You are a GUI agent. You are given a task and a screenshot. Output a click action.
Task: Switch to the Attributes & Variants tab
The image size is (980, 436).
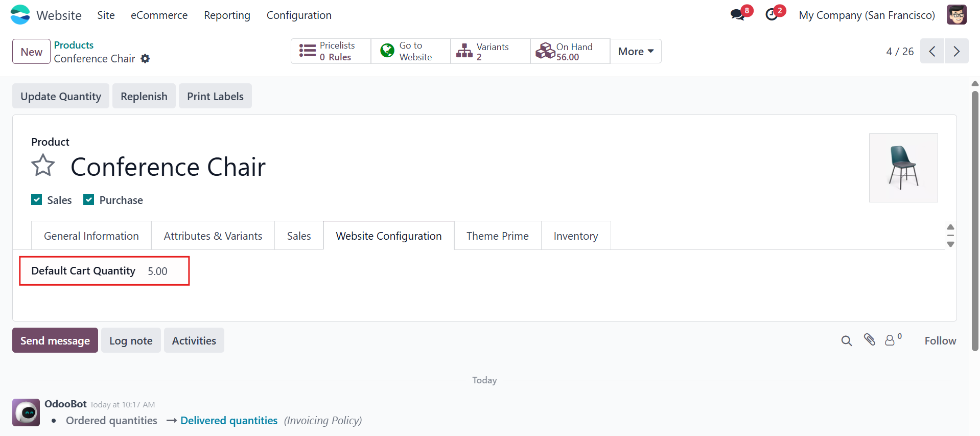213,236
